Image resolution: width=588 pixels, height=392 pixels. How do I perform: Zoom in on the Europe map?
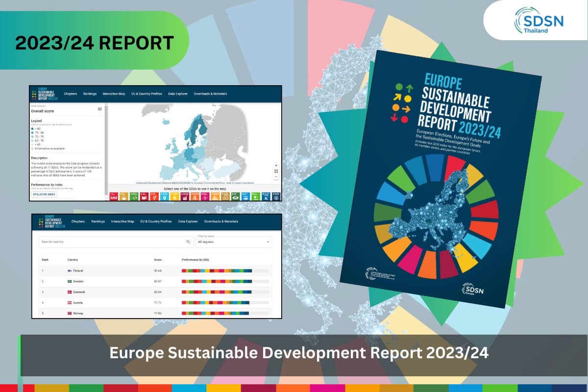(276, 166)
